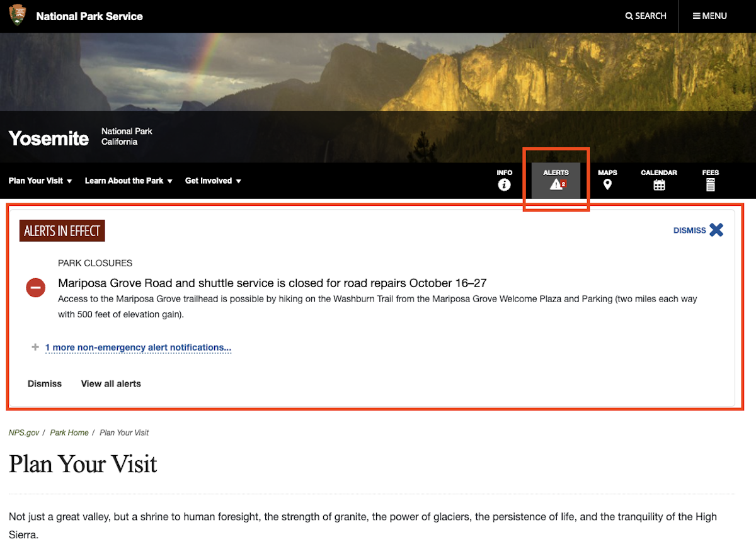The height and width of the screenshot is (554, 756).
Task: Click the PARK CLOSURES category label
Action: point(95,263)
